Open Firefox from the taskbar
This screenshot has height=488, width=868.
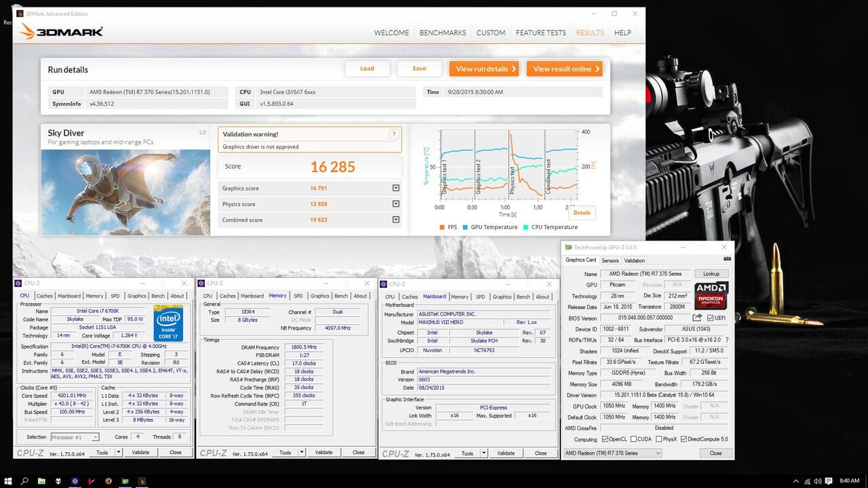(x=108, y=481)
